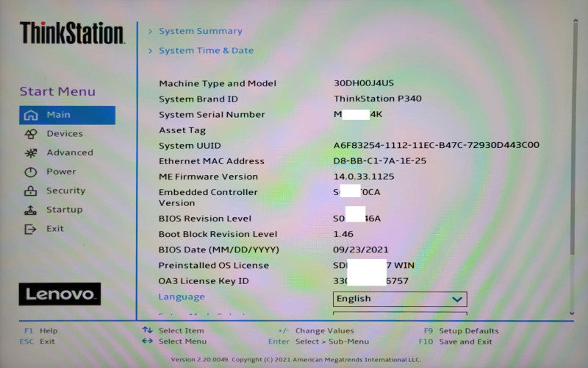Click the Lenovo logo
Image resolution: width=588 pixels, height=368 pixels.
coord(60,294)
